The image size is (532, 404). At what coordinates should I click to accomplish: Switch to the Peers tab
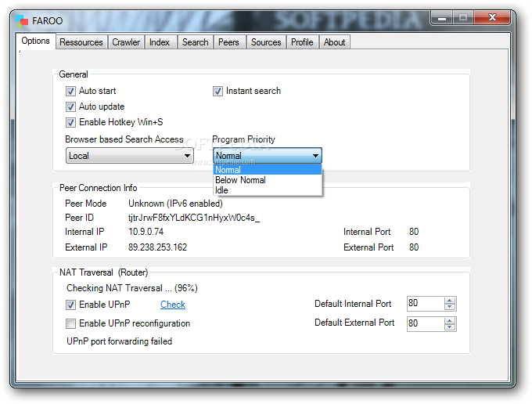(229, 42)
